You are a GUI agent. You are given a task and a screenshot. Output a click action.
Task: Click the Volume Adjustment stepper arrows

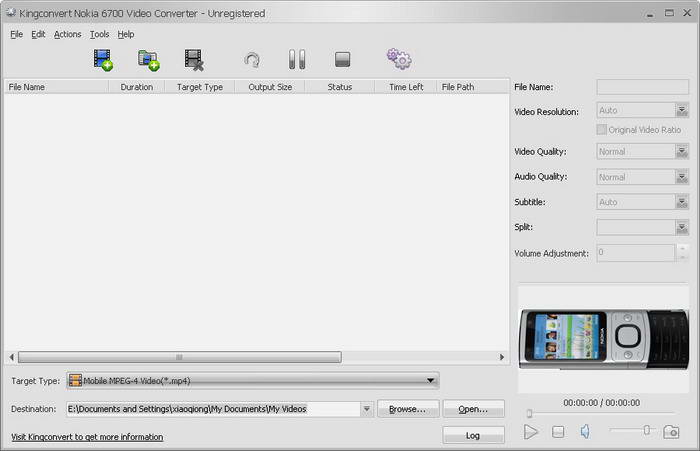[x=682, y=253]
